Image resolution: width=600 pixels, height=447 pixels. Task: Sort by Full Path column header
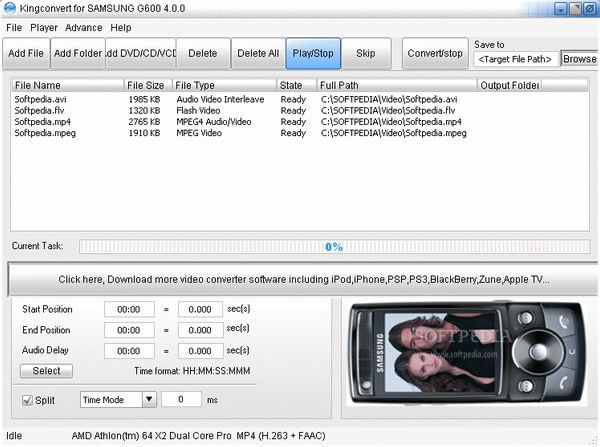[397, 85]
